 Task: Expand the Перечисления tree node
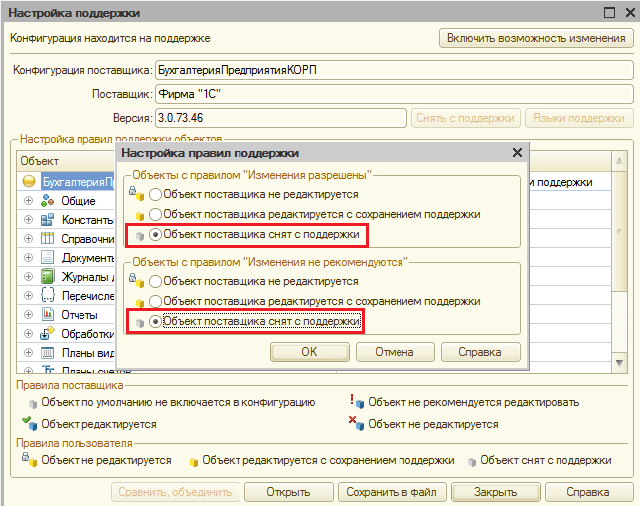pos(28,295)
